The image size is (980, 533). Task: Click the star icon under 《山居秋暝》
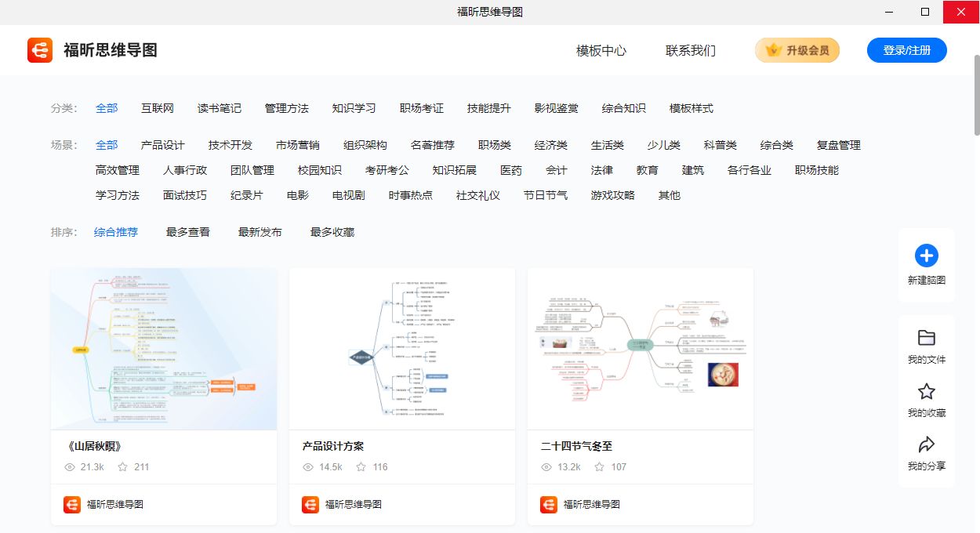(122, 466)
